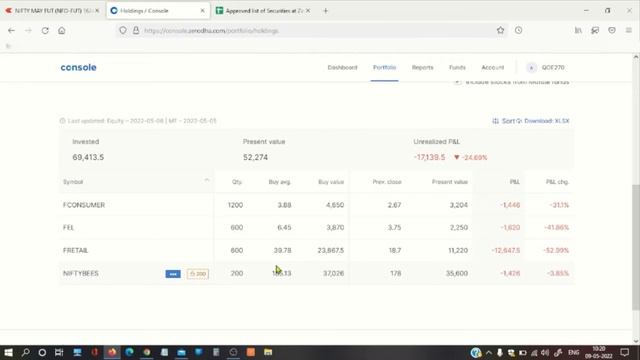Click the P&L chg. column header

coord(557,182)
